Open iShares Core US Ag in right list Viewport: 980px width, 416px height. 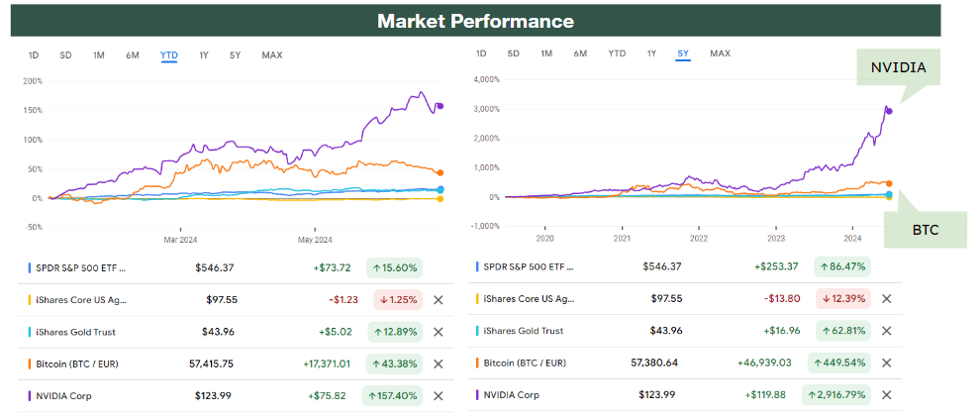tap(529, 298)
